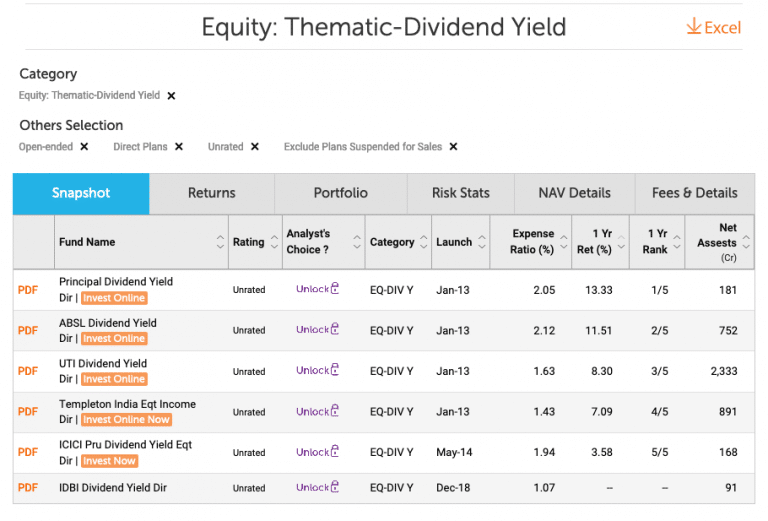Image resolution: width=768 pixels, height=521 pixels.
Task: Select the 1.43 expense ratio value
Action: click(544, 412)
